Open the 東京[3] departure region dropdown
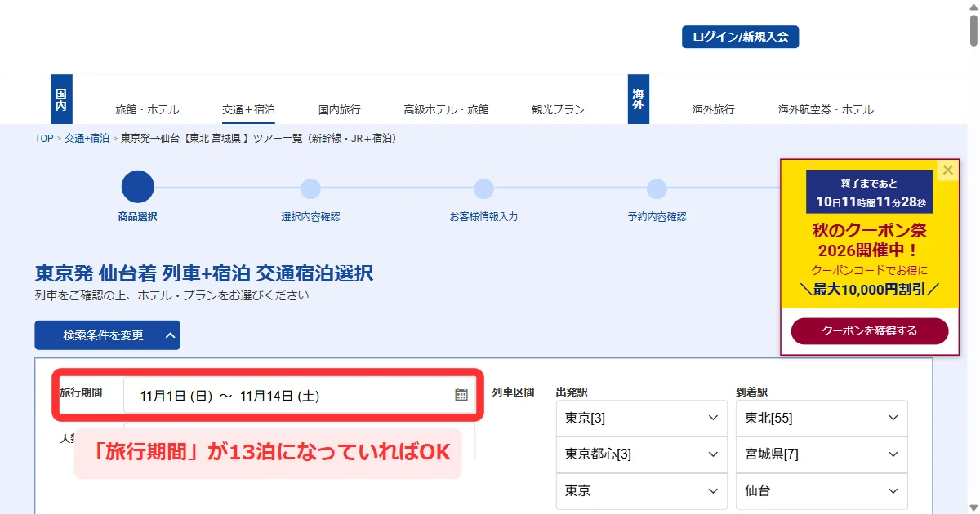980x514 pixels. tap(642, 419)
